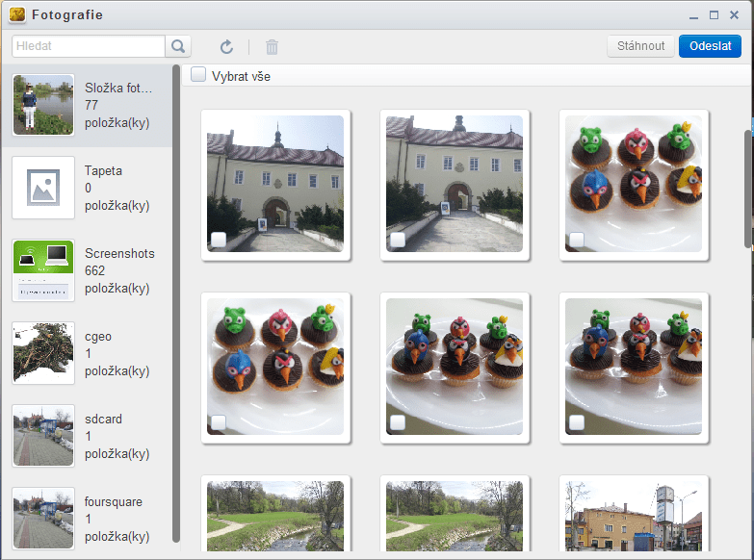Open the middle-right cupcakes photo
Screen dimensions: 754x560
(634, 367)
